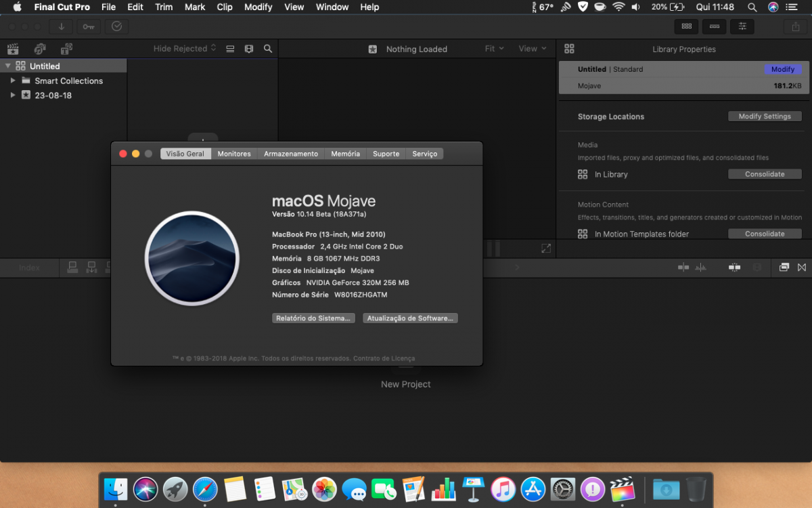Screen dimensions: 812x508
Task: Open the Downloads folder in Dock
Action: pos(667,488)
